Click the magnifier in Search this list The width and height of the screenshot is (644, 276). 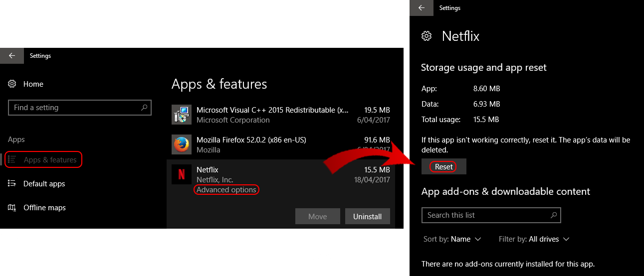(554, 215)
